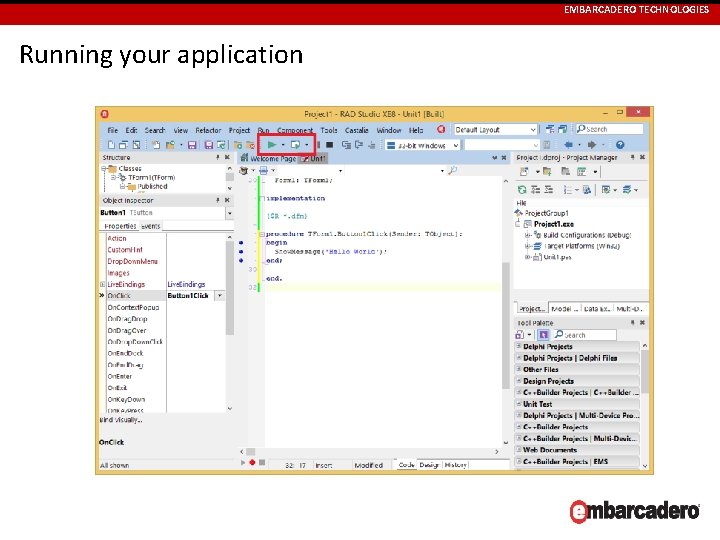This screenshot has height=540, width=720.
Task: Expand the Target Platforms node
Action: [x=528, y=246]
